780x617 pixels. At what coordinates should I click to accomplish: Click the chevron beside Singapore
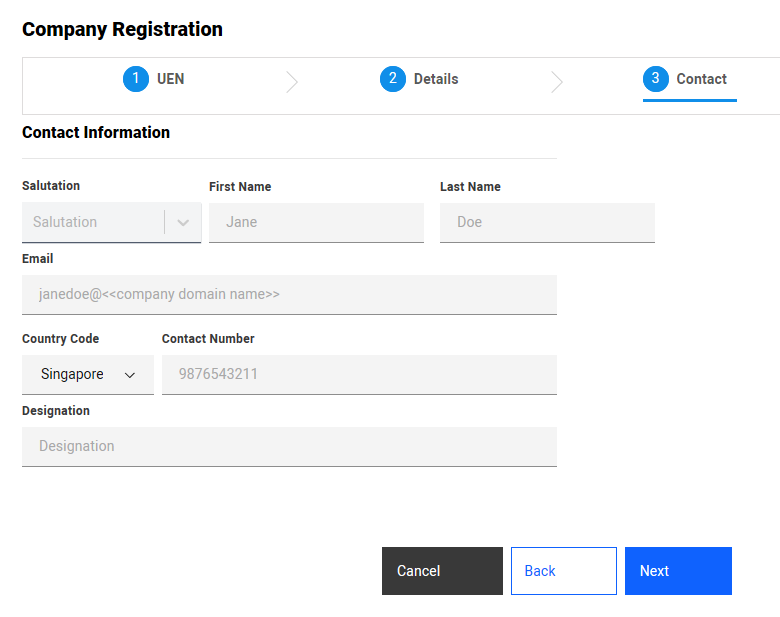tap(130, 375)
